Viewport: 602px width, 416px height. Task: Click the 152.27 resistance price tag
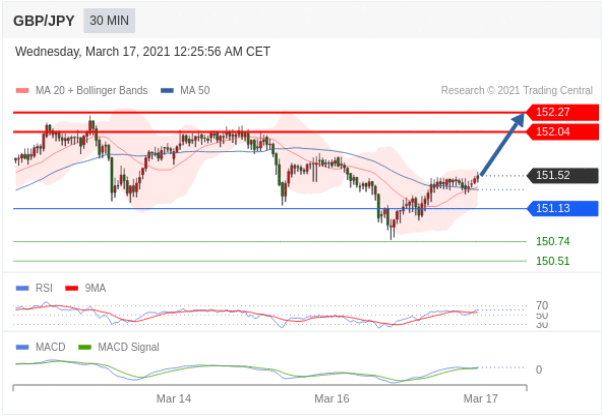pos(562,112)
